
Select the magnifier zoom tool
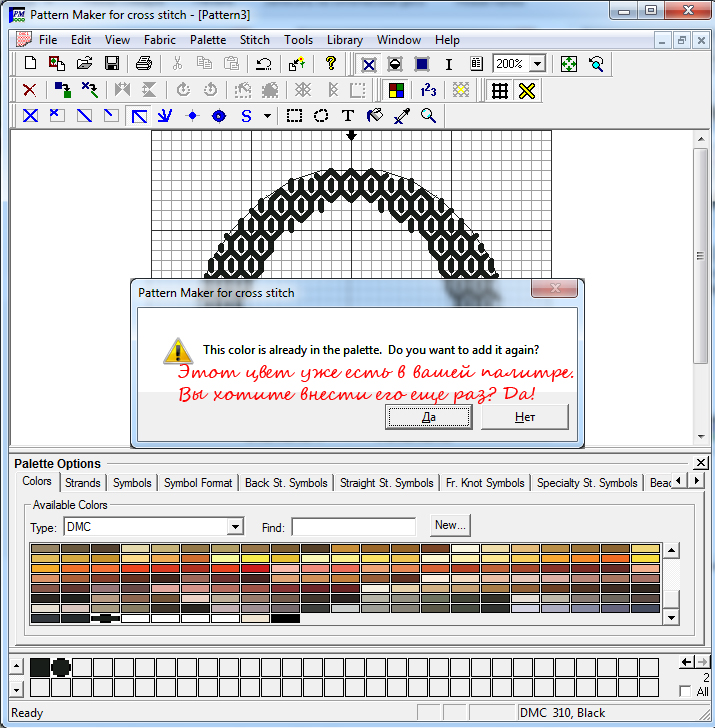tap(428, 116)
